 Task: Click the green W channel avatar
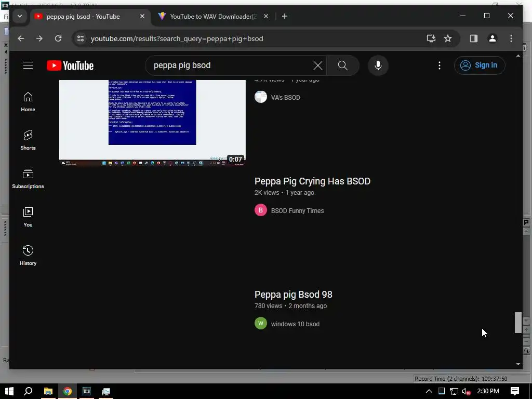261,323
